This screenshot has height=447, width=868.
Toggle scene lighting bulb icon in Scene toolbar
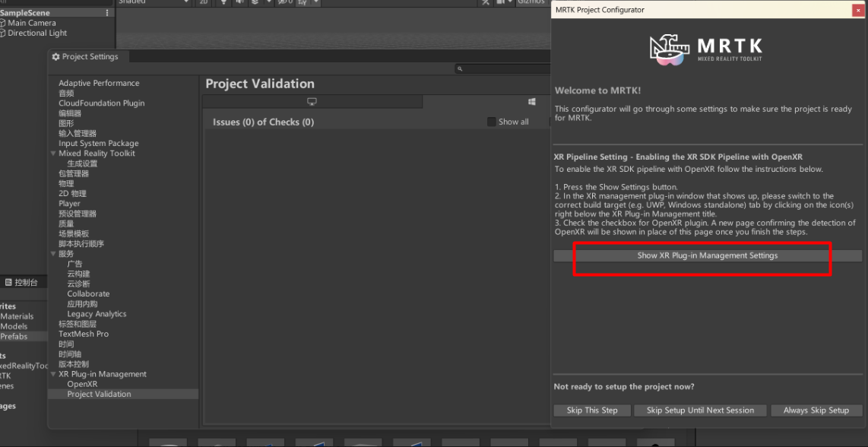coord(223,2)
